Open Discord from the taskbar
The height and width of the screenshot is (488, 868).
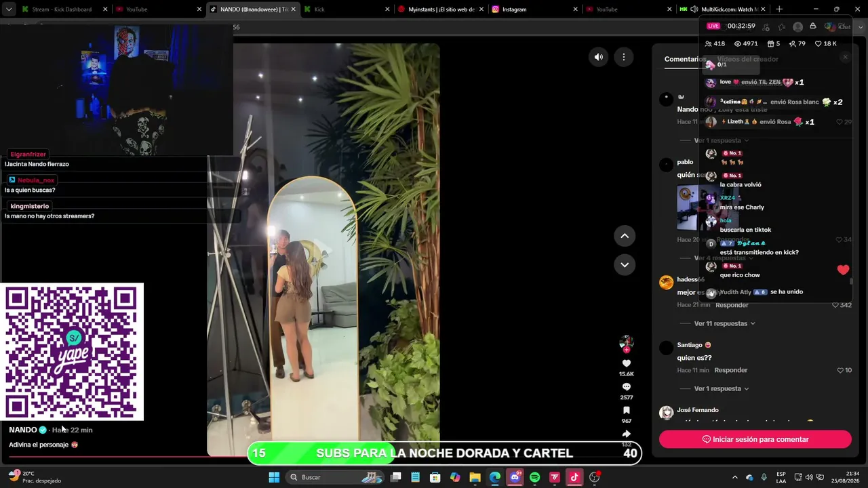[x=515, y=477]
